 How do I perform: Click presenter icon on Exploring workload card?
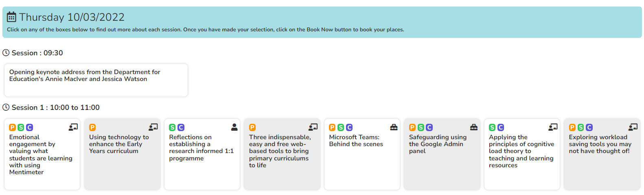pos(633,127)
